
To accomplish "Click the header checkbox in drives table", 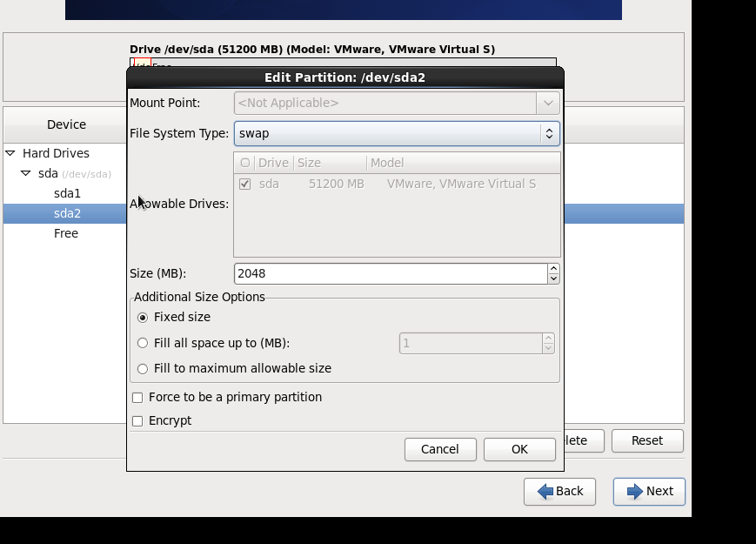I will (245, 163).
